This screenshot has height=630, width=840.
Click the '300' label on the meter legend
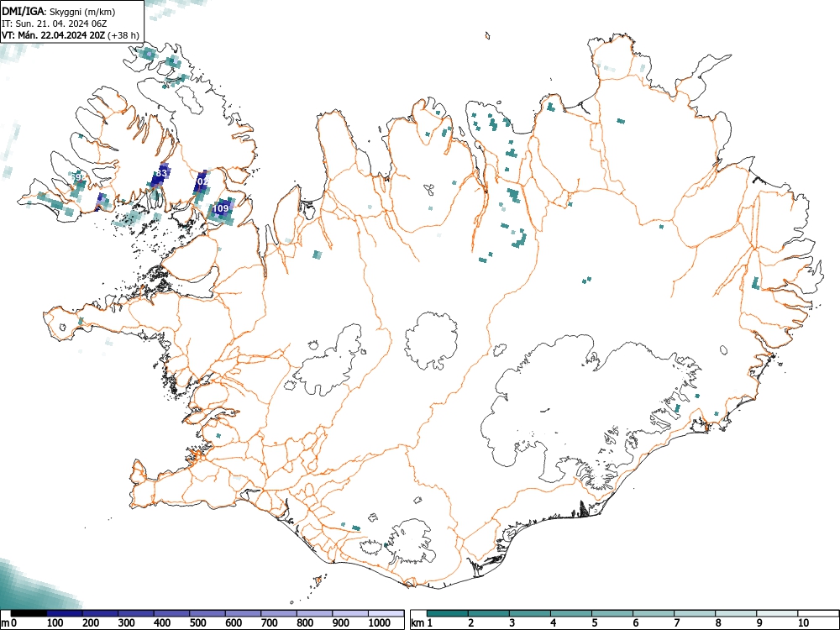(127, 623)
